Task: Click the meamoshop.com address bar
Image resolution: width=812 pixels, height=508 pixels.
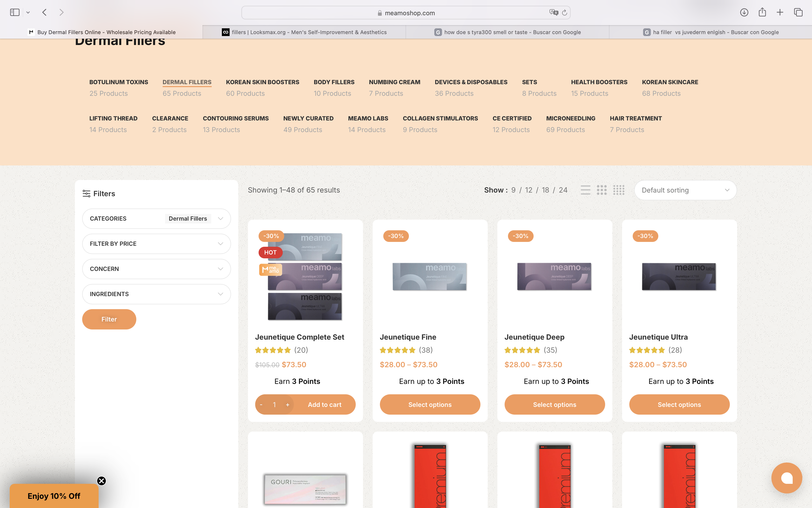Action: 406,13
